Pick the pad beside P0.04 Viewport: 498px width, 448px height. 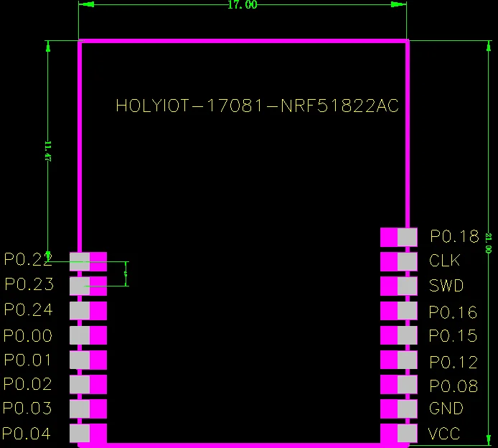coord(88,433)
